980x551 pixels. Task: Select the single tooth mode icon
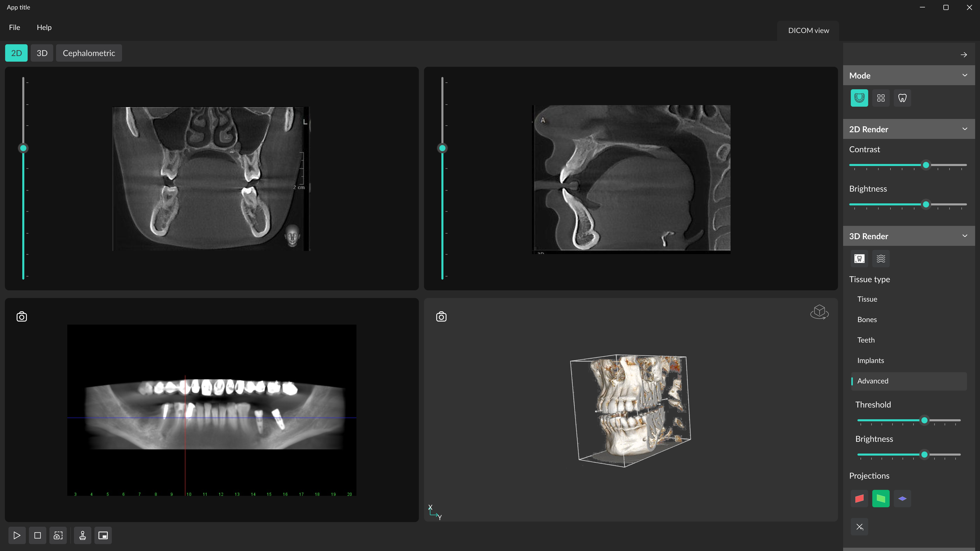click(902, 98)
